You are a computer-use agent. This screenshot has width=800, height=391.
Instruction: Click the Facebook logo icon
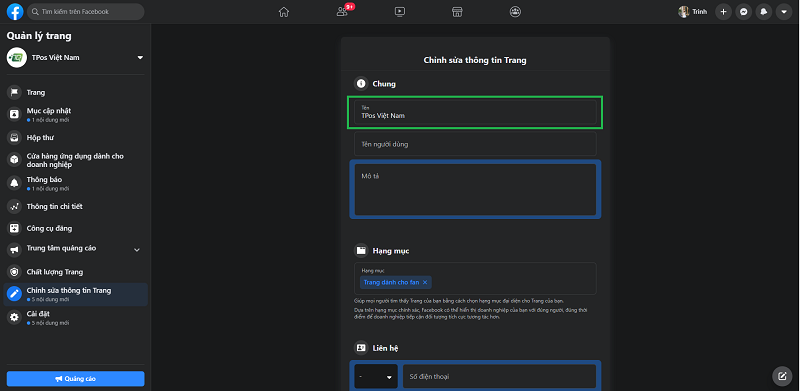click(x=15, y=11)
